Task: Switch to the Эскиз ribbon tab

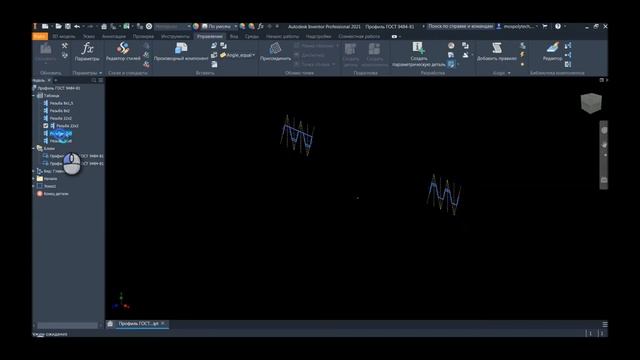Action: (89, 36)
